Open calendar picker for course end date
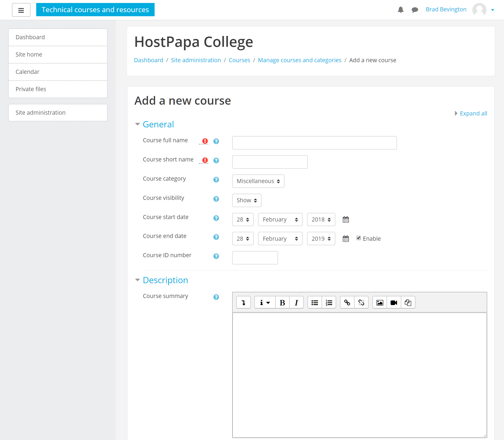504x440 pixels. click(x=346, y=239)
